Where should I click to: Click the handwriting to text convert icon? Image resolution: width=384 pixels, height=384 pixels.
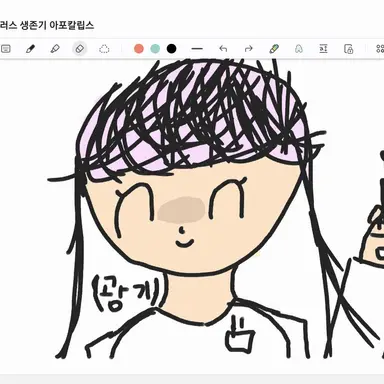[x=323, y=49]
